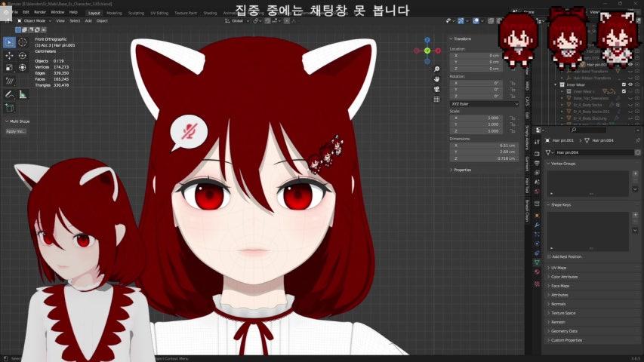Click the Add Cube tool
Image resolution: width=644 pixels, height=362 pixels.
pos(9,106)
